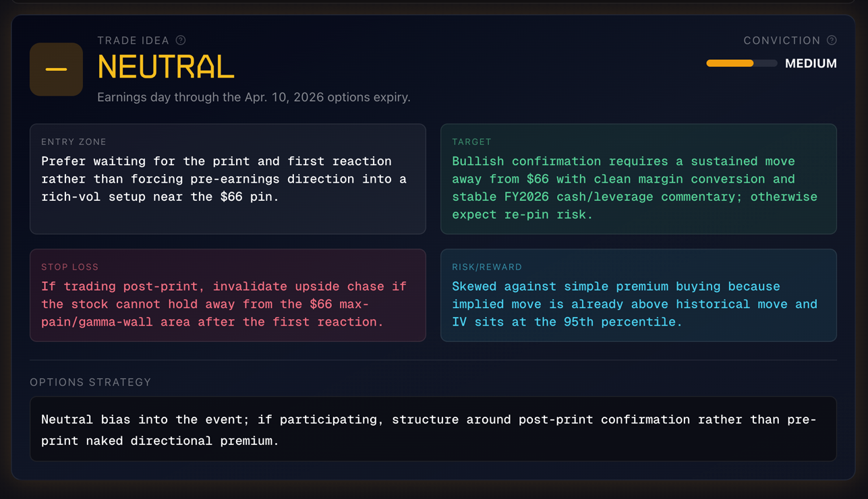Click the Entry Zone paragraph text

[224, 179]
